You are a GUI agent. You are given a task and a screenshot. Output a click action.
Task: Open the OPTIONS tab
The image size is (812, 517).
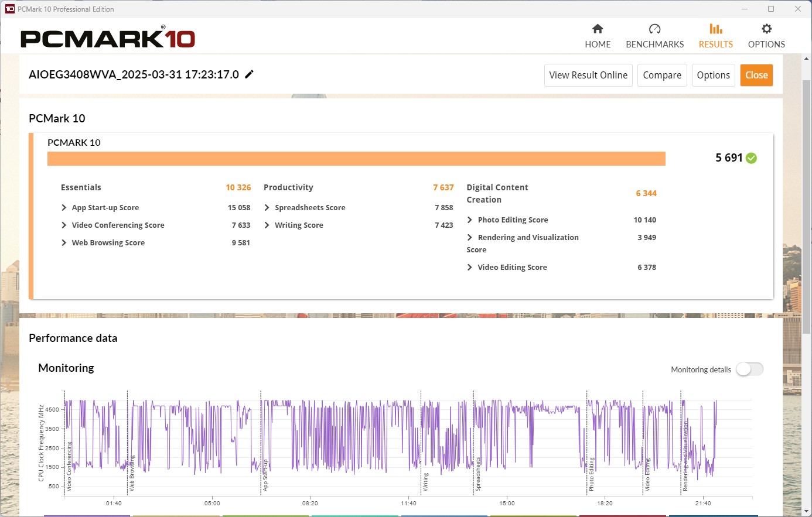766,36
